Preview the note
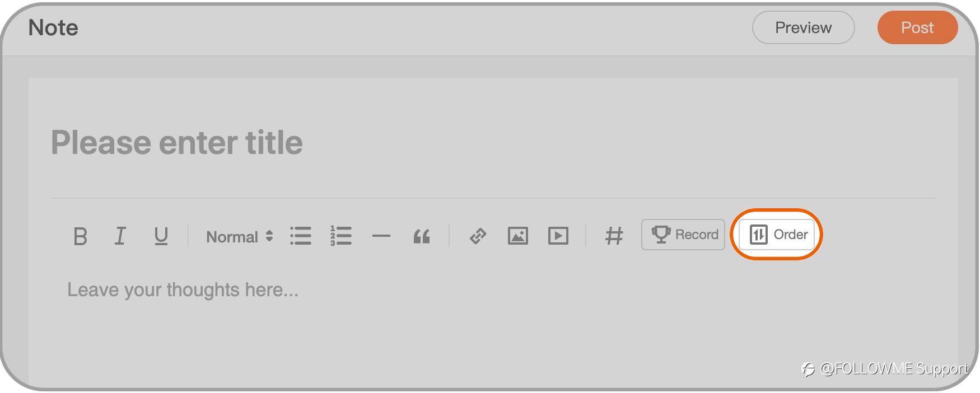980x393 pixels. click(x=803, y=27)
